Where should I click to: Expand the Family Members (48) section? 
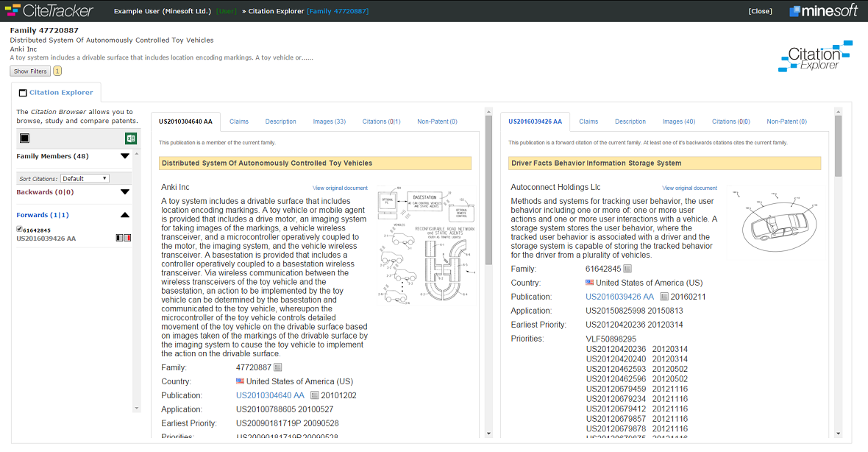pos(125,156)
